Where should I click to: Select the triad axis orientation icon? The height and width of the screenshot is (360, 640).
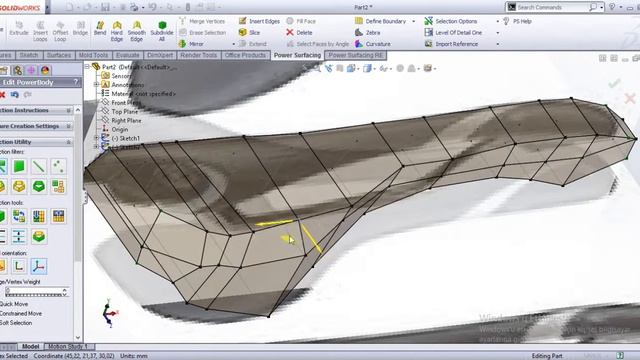38,266
